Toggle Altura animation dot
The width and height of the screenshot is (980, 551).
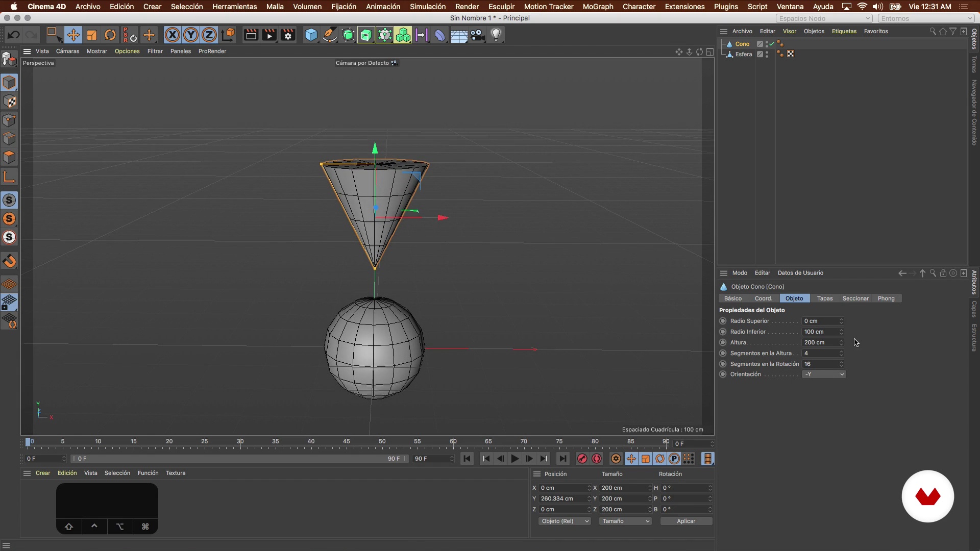pos(723,342)
